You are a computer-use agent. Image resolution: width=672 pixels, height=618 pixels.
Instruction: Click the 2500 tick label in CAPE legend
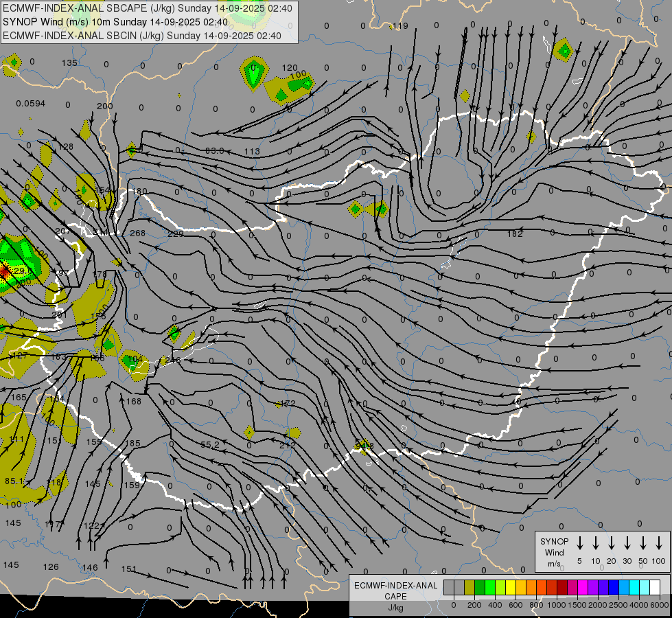tap(618, 605)
